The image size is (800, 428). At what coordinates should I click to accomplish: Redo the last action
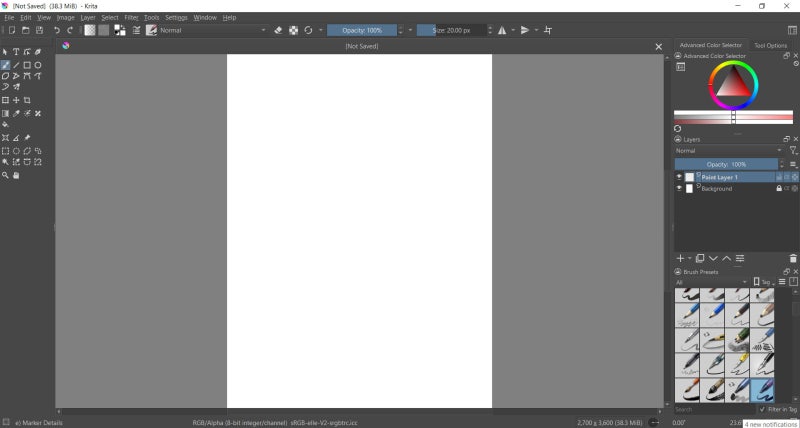(x=70, y=31)
